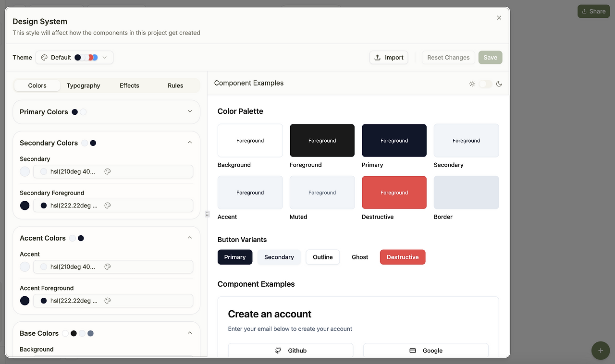Switch to the Typography tab
This screenshot has height=364, width=615.
pyautogui.click(x=84, y=85)
